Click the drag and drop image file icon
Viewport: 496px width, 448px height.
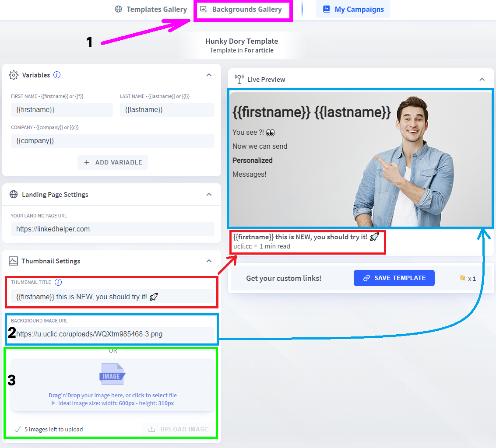point(113,374)
